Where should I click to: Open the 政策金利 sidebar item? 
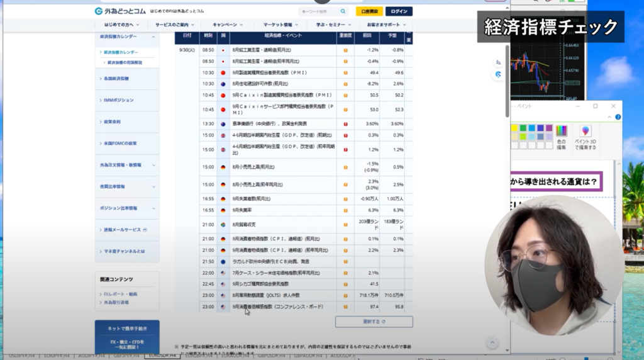pos(127,121)
